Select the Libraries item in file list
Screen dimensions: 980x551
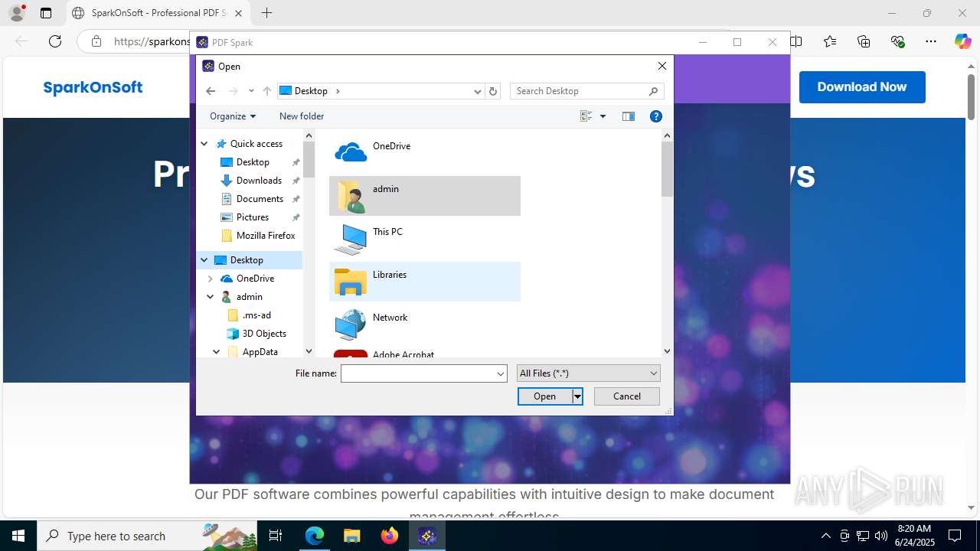tap(425, 282)
